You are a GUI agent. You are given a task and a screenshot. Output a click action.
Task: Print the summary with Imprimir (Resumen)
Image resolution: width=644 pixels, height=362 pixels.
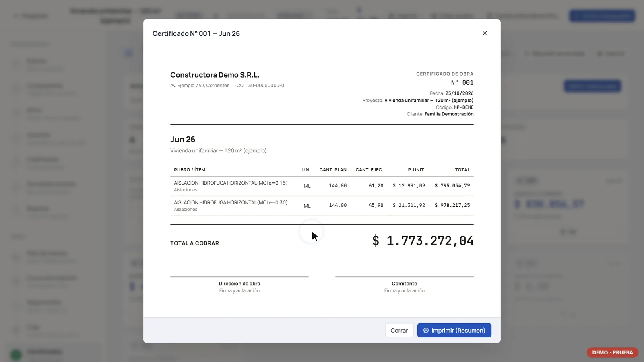(454, 330)
